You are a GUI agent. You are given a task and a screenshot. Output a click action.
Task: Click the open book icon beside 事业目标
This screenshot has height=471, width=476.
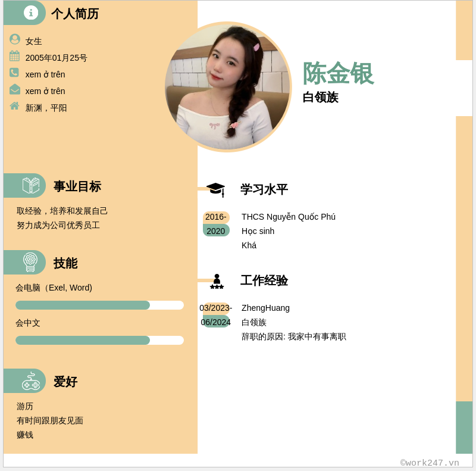click(x=31, y=185)
